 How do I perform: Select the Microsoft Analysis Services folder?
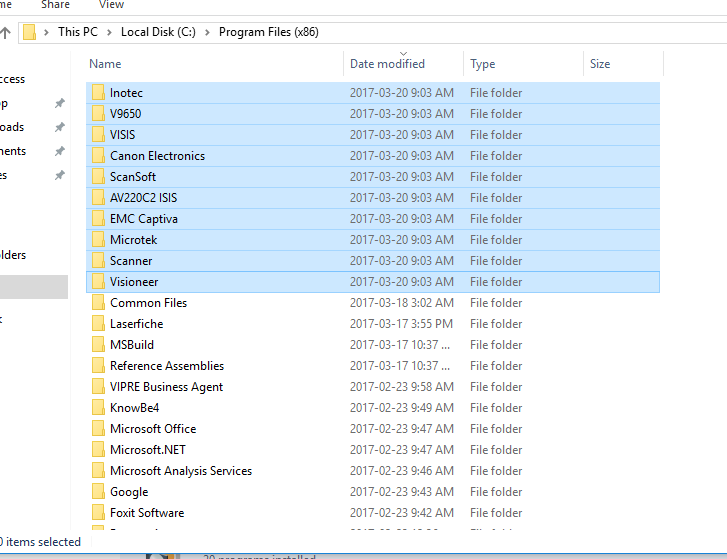tap(180, 471)
